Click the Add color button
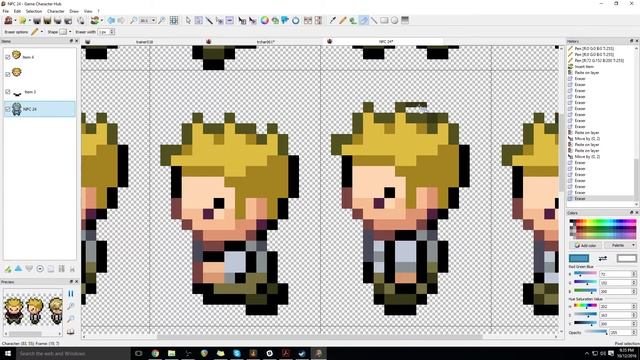640x360 pixels. 585,245
